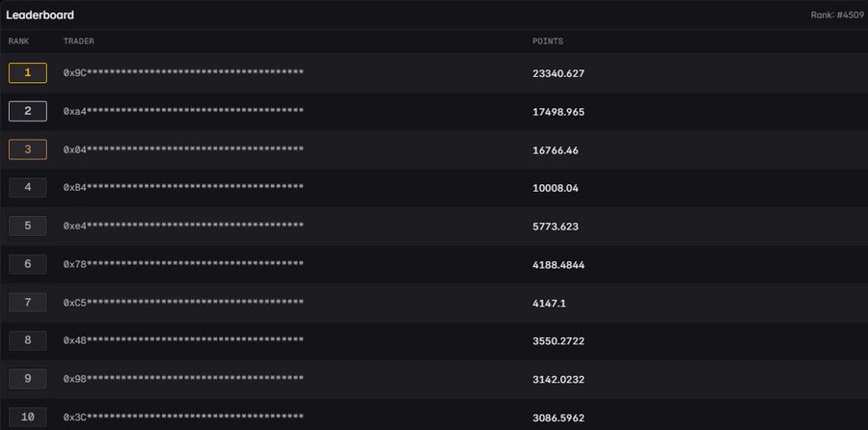The height and width of the screenshot is (430, 868).
Task: Click the rank 6 badge
Action: pos(28,264)
